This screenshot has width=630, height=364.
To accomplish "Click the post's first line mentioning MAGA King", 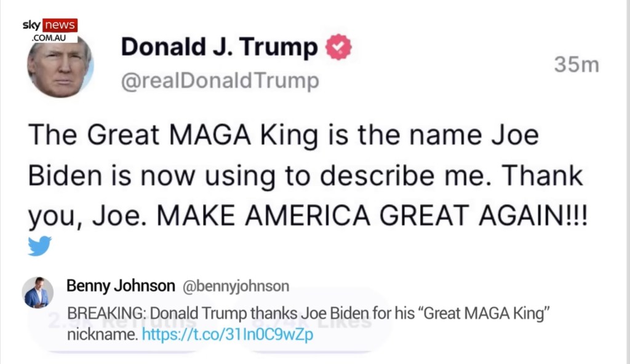I will [282, 135].
